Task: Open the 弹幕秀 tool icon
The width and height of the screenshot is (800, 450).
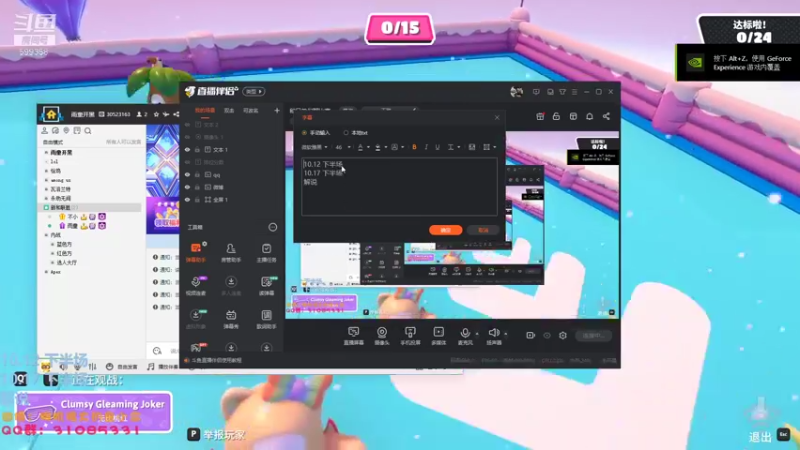Action: 231,319
